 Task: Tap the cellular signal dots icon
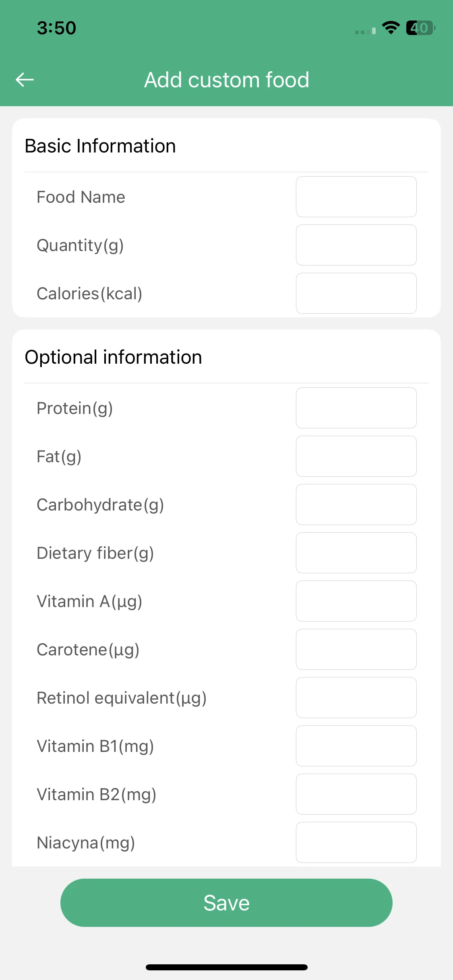(x=366, y=31)
